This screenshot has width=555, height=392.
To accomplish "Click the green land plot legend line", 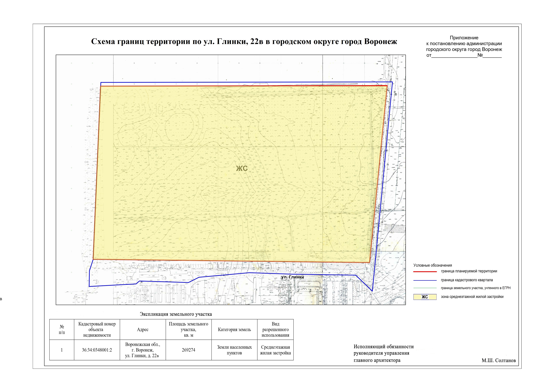I will pos(425,288).
